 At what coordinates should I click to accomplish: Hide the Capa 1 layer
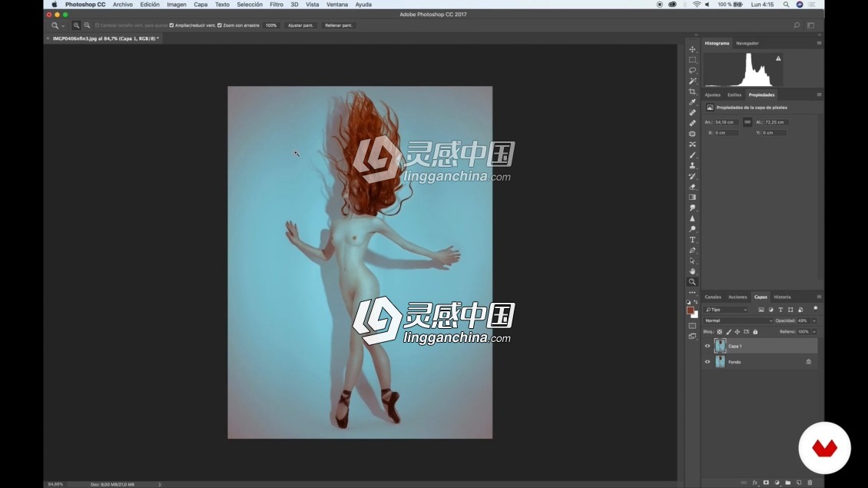coord(707,346)
